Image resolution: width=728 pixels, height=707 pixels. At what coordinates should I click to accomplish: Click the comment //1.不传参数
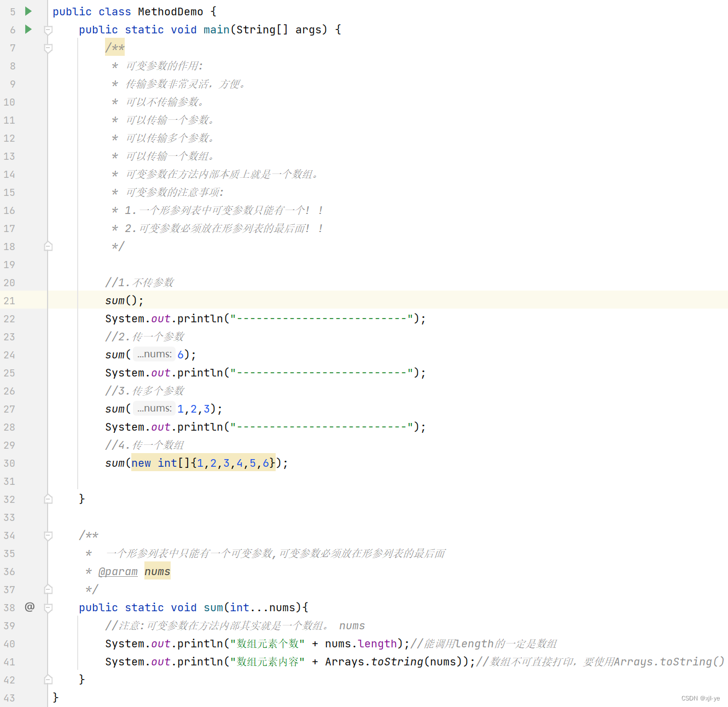[139, 282]
